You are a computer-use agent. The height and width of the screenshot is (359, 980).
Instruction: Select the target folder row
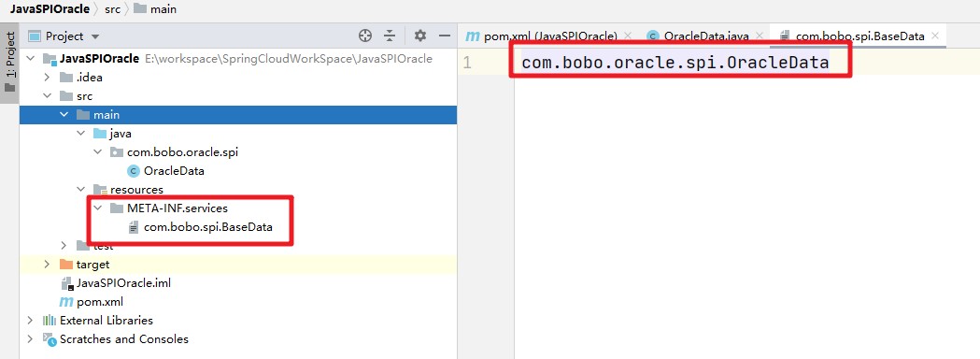[237, 265]
